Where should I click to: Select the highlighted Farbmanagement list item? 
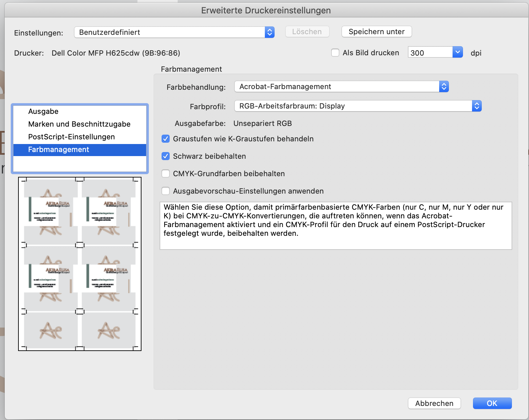click(59, 150)
